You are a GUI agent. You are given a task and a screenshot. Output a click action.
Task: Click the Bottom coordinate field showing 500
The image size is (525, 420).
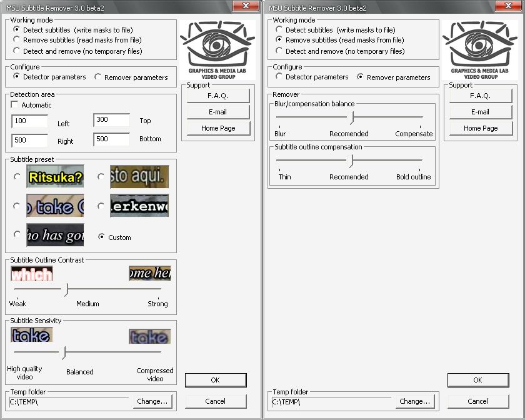[111, 139]
